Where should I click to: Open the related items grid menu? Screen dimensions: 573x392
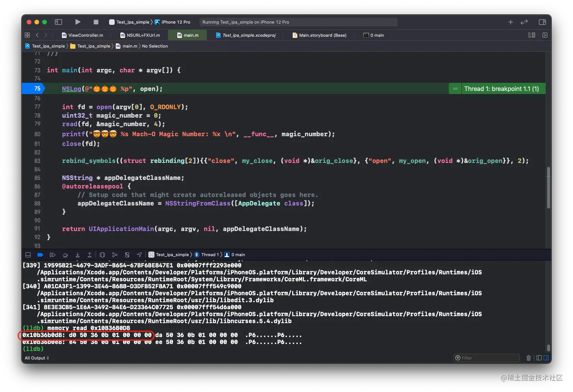pos(27,35)
